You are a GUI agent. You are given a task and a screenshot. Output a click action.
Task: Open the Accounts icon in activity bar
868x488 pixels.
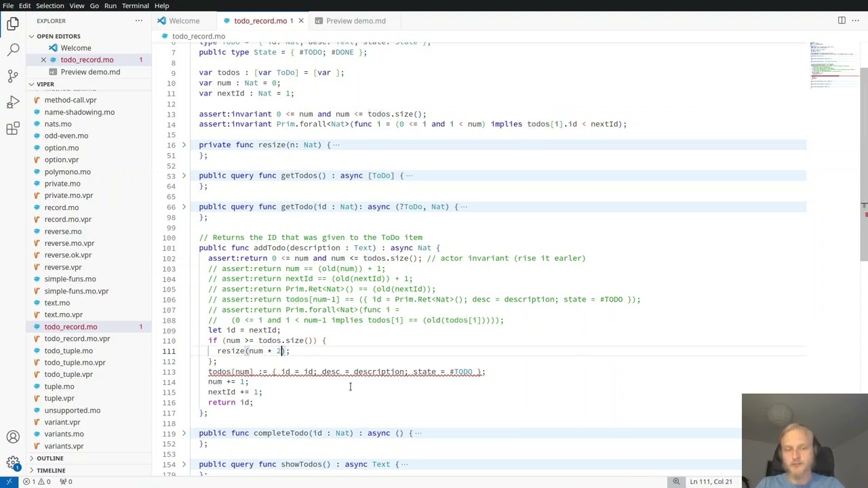click(13, 437)
